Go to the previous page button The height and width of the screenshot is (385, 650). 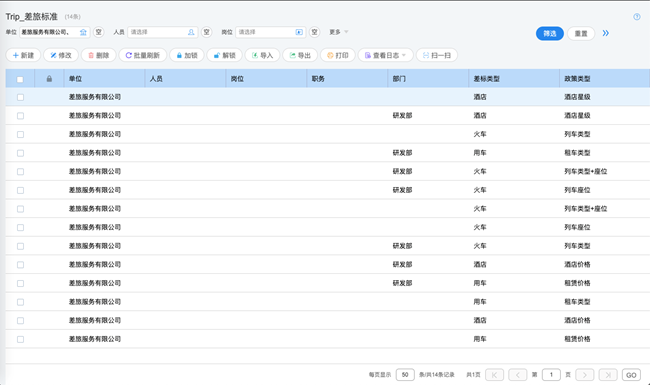click(x=517, y=375)
